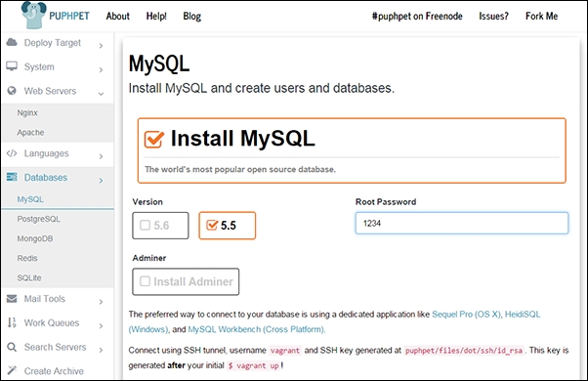Select Redis in the sidebar
This screenshot has height=381, width=588.
pyautogui.click(x=27, y=258)
